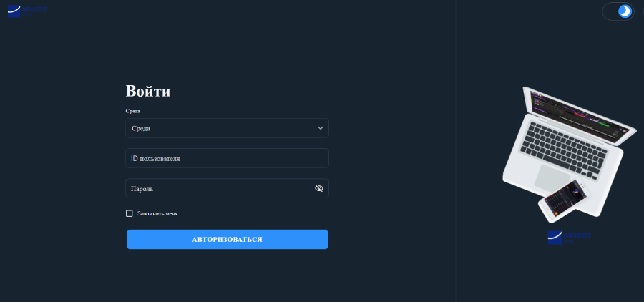644x302 pixels.
Task: Click the Arvest emblem in the header logo
Action: pos(14,11)
